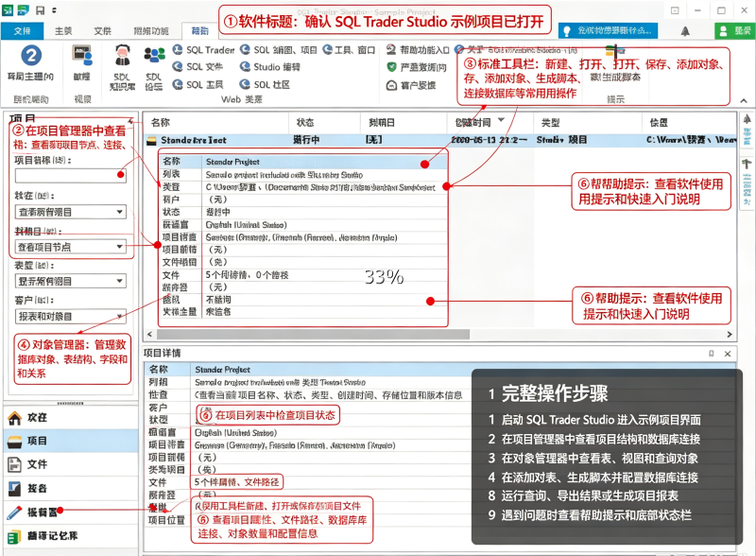Click the notification bell in title area
This screenshot has width=756, height=556.
pos(684,31)
